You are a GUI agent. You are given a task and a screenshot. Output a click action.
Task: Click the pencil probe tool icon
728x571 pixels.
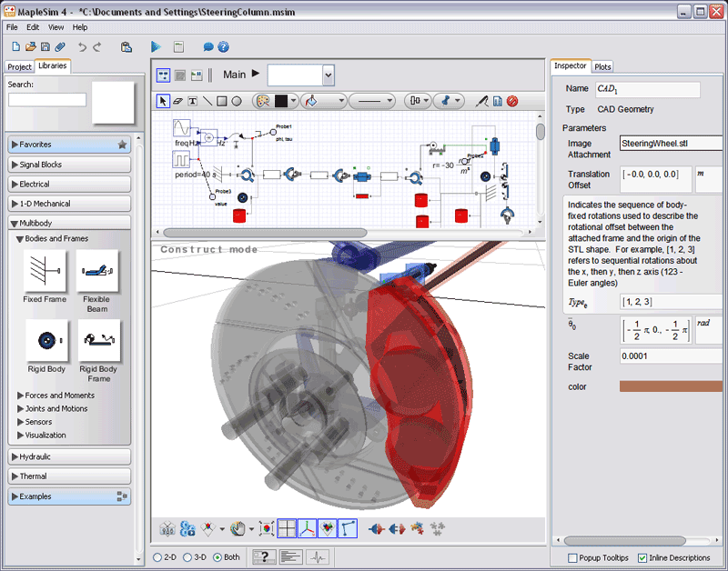click(x=482, y=101)
